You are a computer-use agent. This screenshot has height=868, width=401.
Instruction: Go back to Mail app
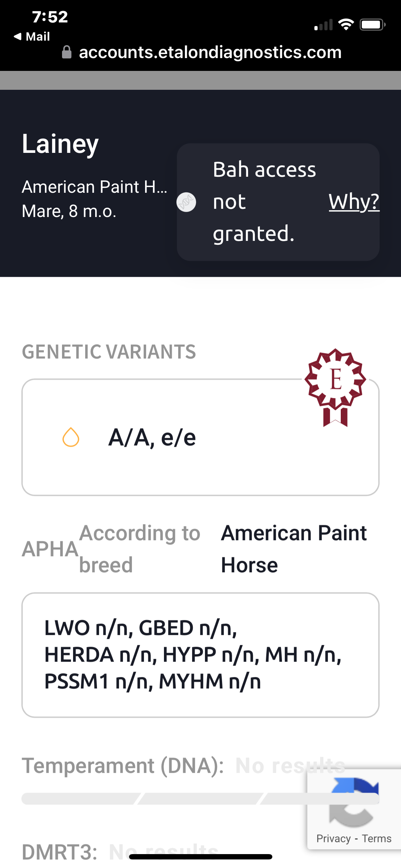32,36
